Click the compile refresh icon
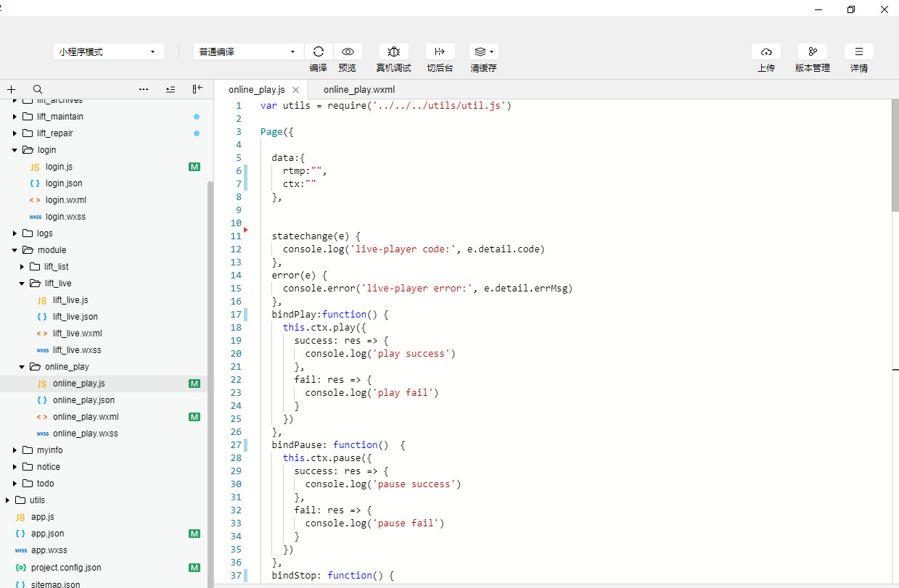This screenshot has height=588, width=899. coord(318,51)
